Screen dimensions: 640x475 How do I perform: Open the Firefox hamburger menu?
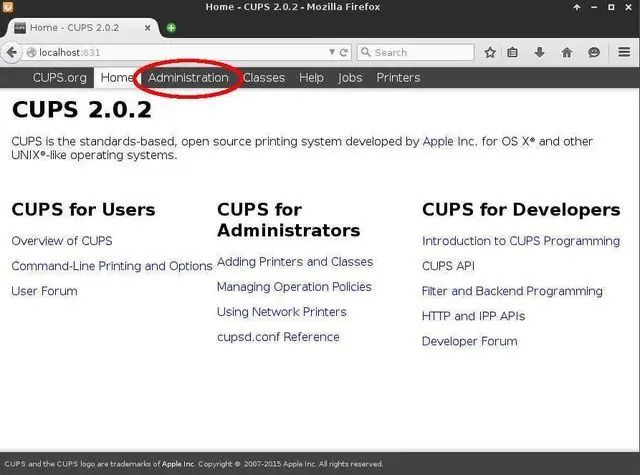pos(624,52)
